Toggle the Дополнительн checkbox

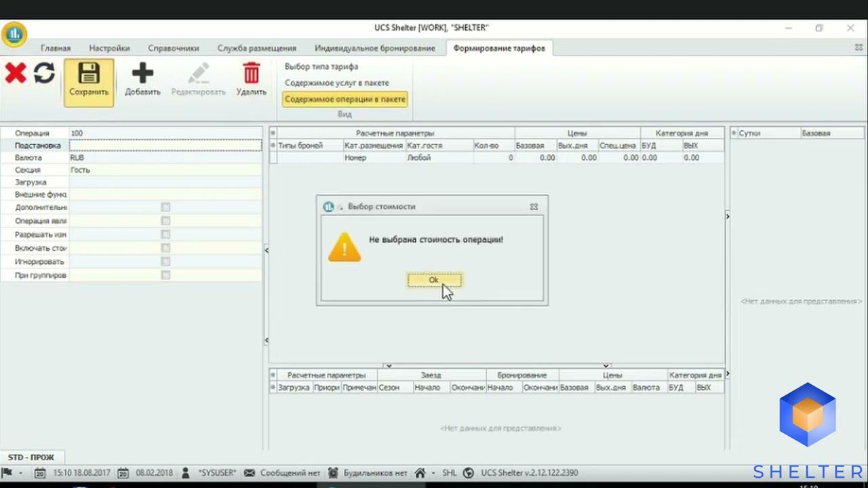[x=165, y=207]
